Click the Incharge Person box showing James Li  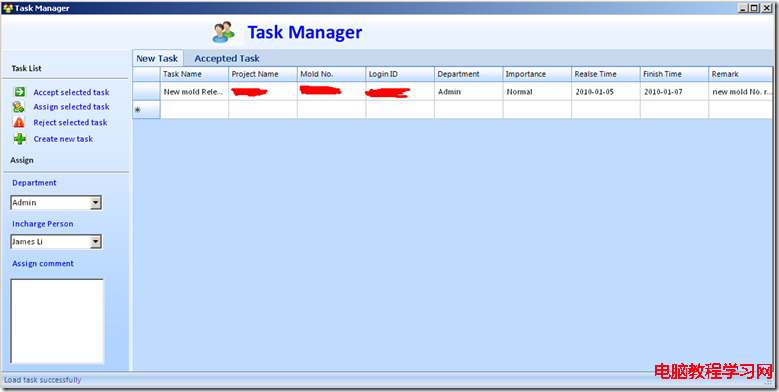[x=56, y=242]
